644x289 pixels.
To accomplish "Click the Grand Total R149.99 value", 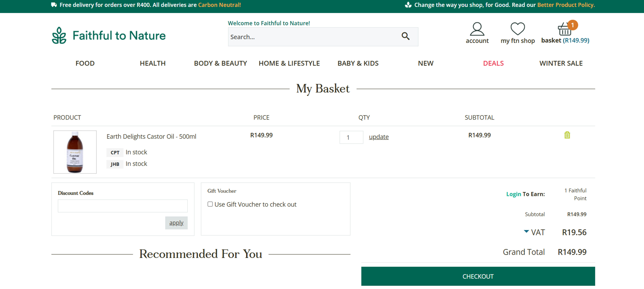I will [x=572, y=252].
